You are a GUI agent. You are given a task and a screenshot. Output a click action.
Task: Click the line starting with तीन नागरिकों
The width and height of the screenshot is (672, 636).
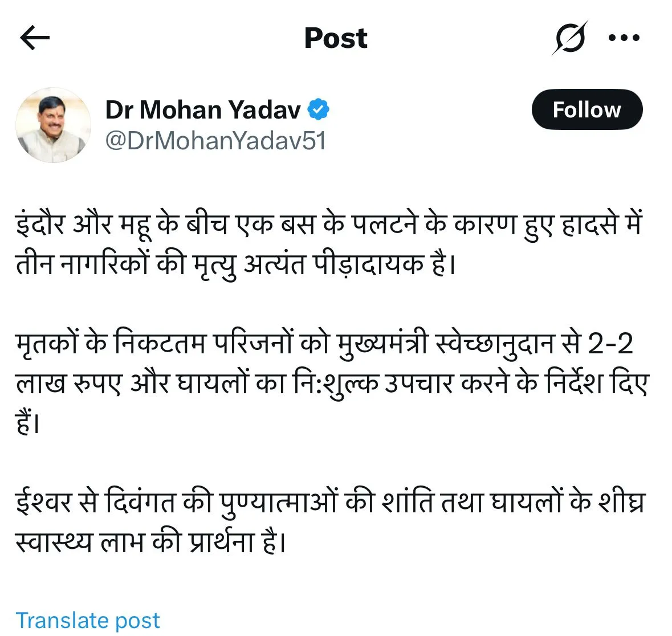pyautogui.click(x=235, y=264)
